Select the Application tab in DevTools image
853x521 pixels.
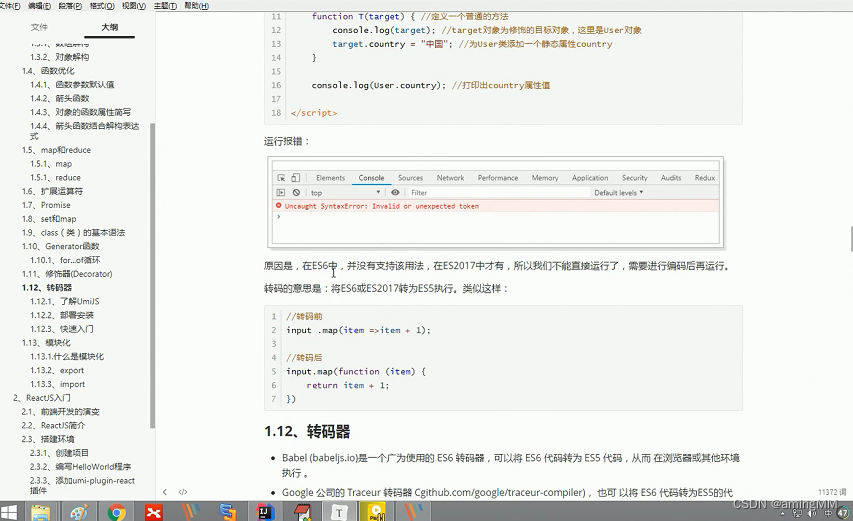point(590,178)
